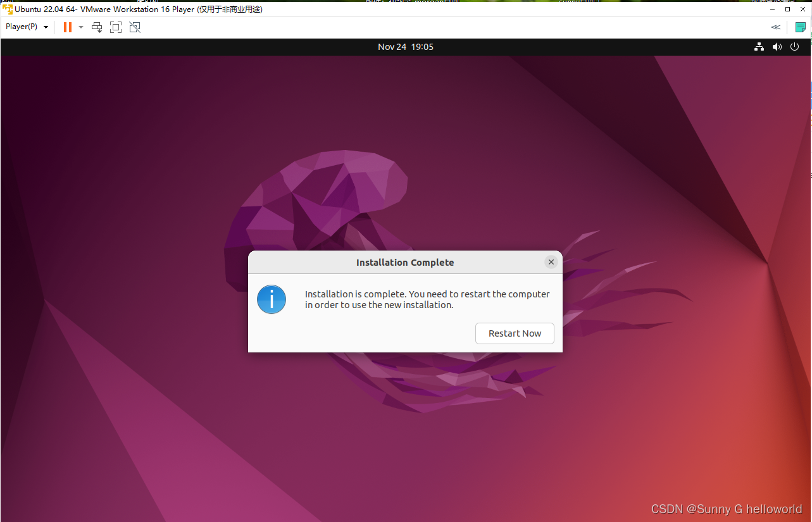Click the Restart Now button
The image size is (812, 522).
point(515,333)
